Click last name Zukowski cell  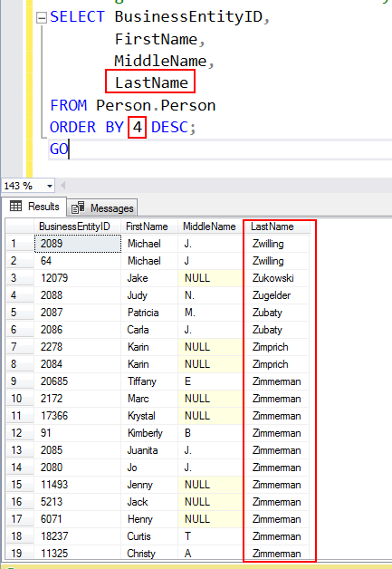(277, 278)
